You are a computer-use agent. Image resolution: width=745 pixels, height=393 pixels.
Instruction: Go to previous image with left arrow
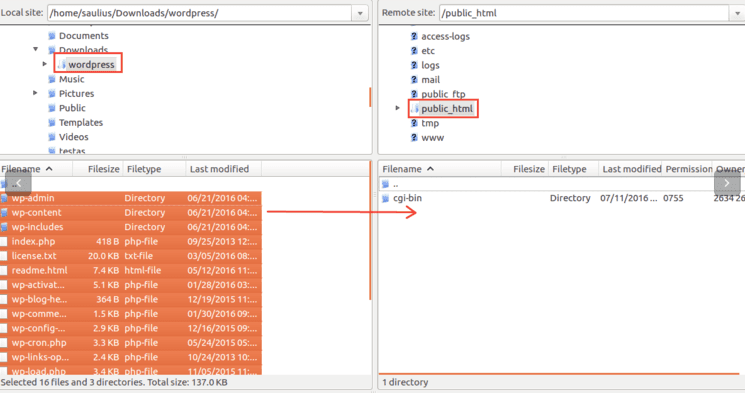(x=18, y=183)
